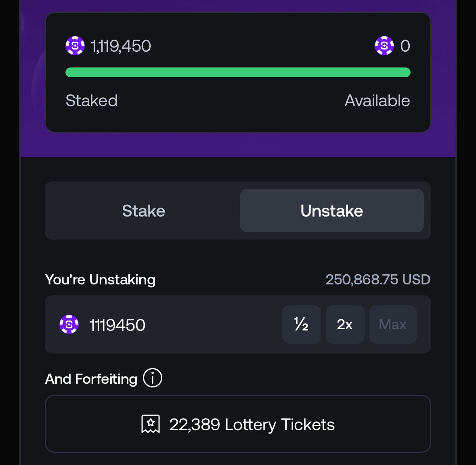Click the lottery ticket icon
Viewport: 476px width, 465px height.
pyautogui.click(x=151, y=424)
